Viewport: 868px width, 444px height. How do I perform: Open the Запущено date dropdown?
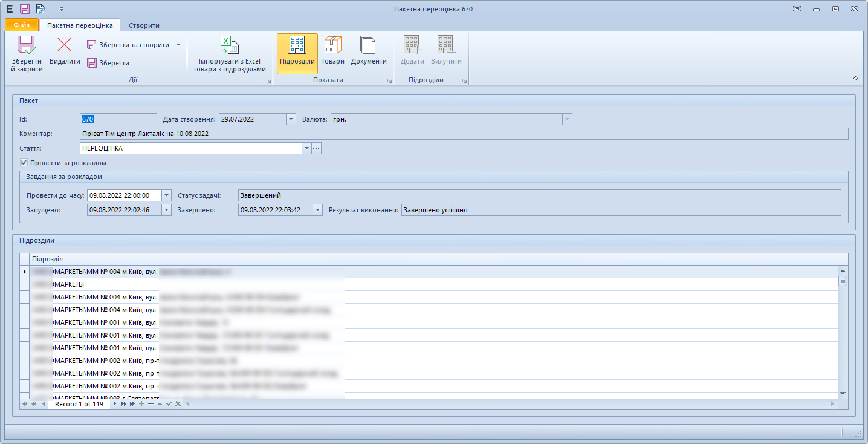pyautogui.click(x=167, y=210)
